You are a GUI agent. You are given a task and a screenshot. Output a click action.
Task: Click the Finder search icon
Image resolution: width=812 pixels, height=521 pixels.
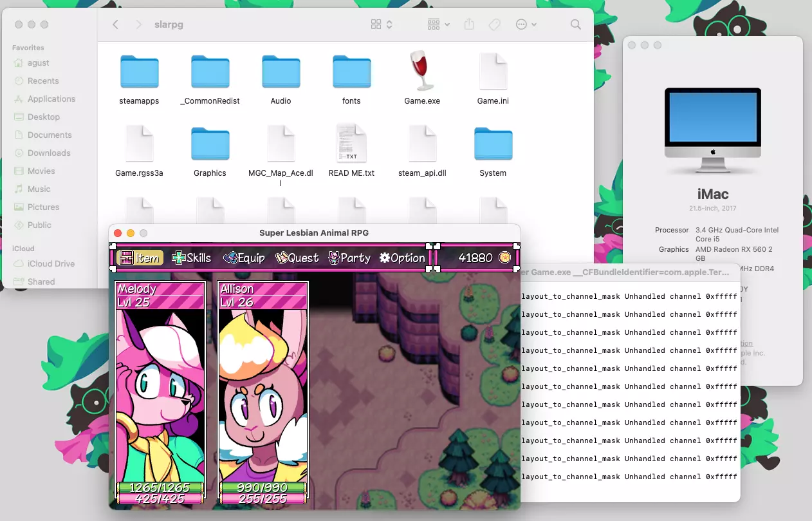point(576,24)
